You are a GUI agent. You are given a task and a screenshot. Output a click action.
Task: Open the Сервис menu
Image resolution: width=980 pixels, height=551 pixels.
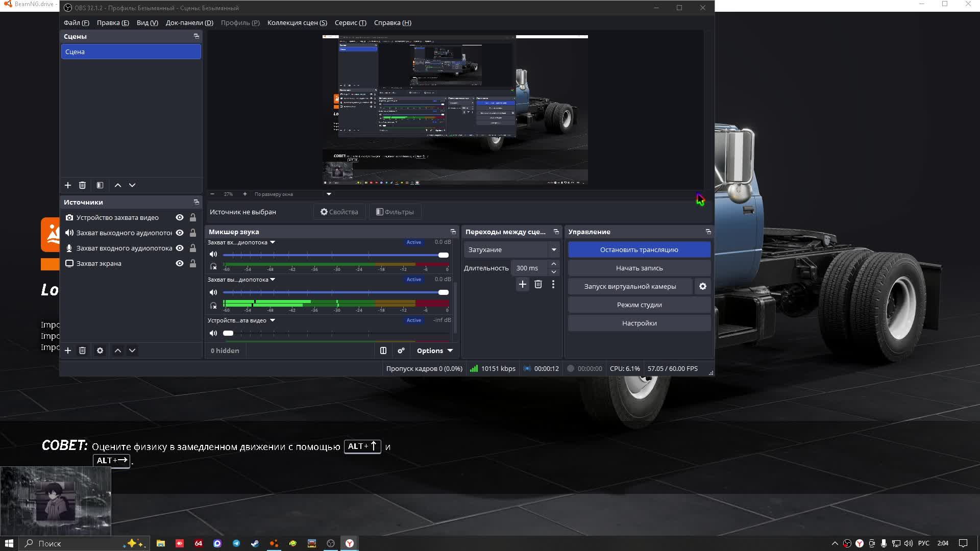click(351, 22)
